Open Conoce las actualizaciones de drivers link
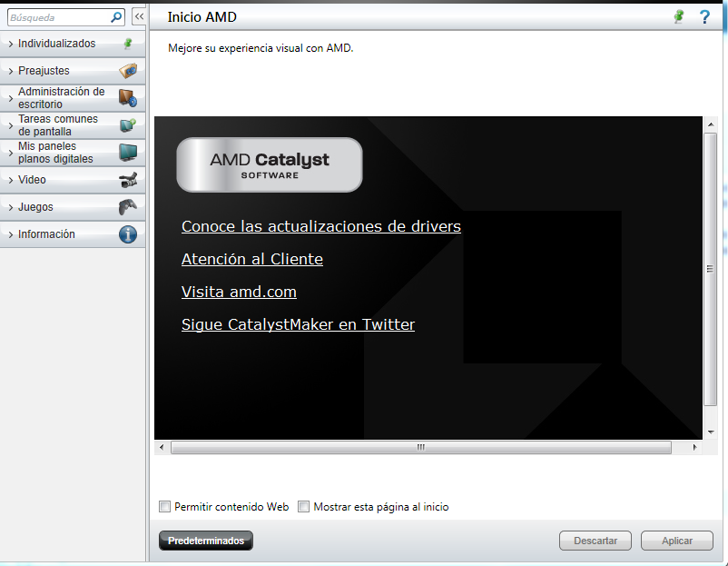The image size is (728, 566). 320,226
